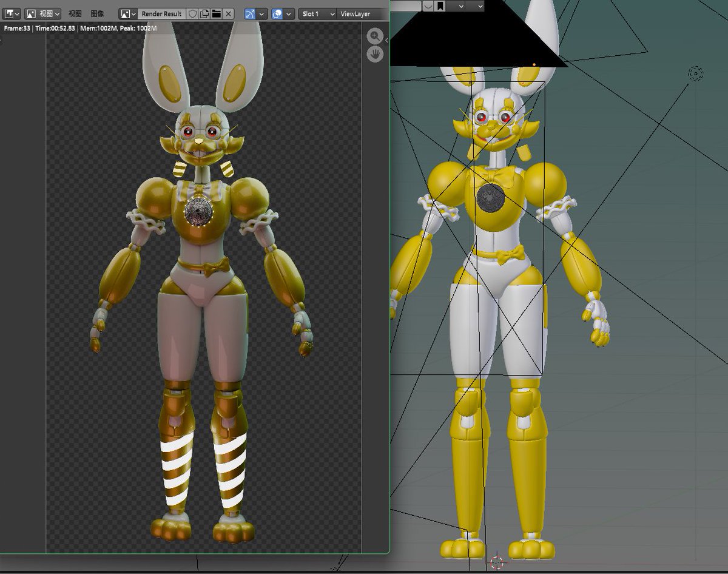Open the 图像 menu
Viewport: 728px width, 574px height.
[97, 13]
